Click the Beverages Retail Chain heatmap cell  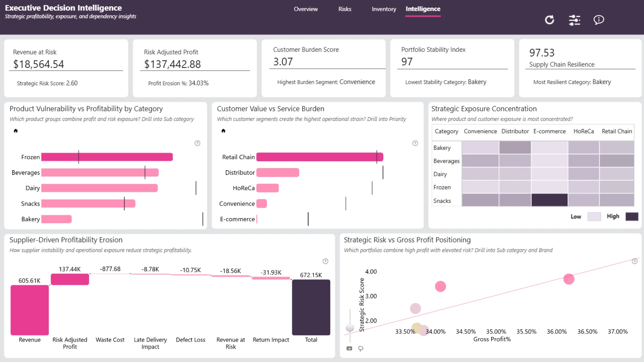coord(617,161)
